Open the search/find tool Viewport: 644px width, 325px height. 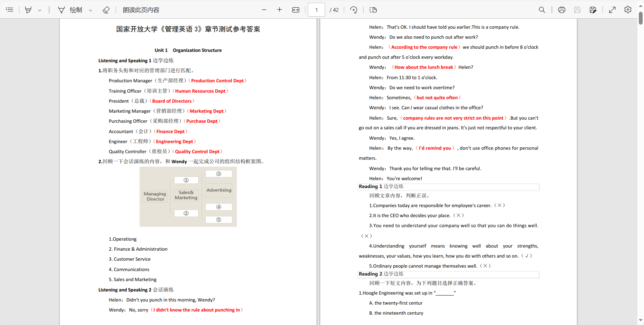pos(542,10)
